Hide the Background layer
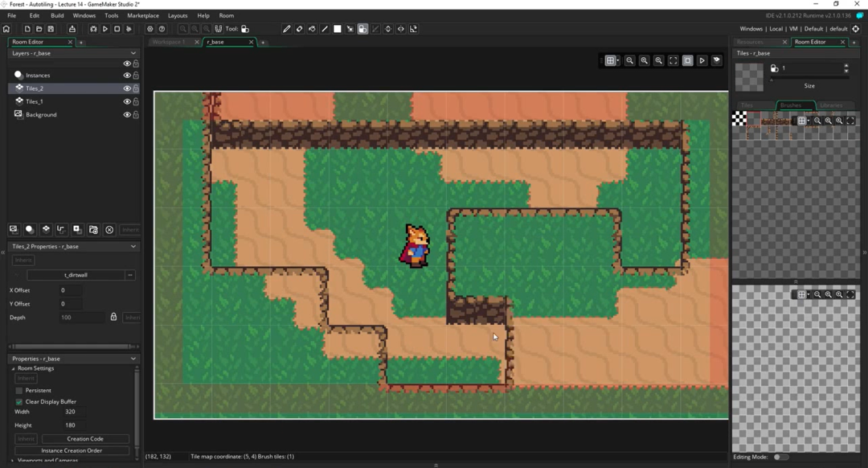 [x=127, y=115]
